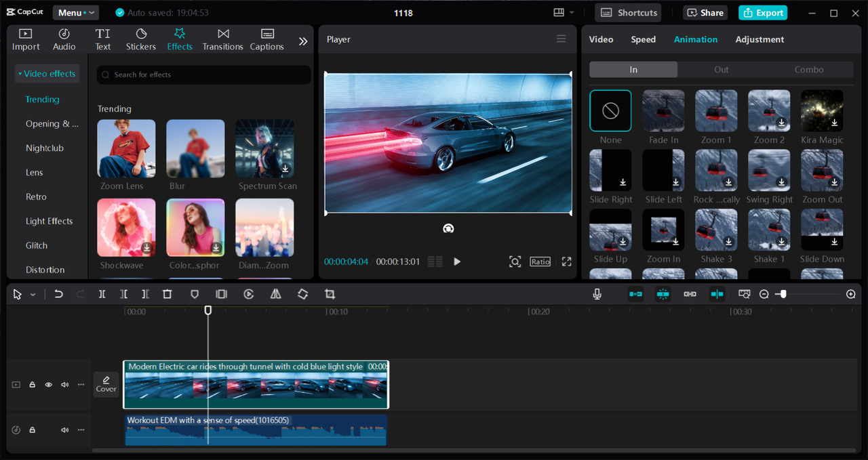Screen dimensions: 868x460
Task: Select the Out animation tab
Action: pyautogui.click(x=722, y=69)
